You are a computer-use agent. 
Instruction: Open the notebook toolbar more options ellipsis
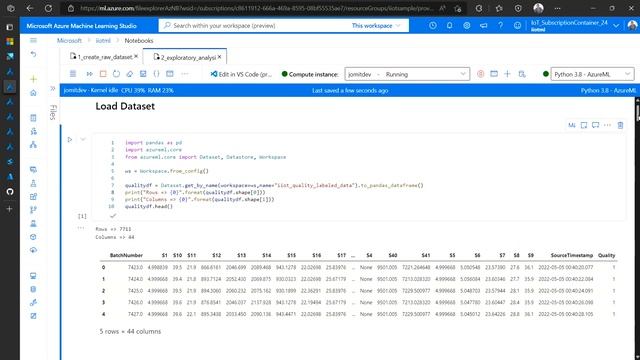pyautogui.click(x=185, y=74)
